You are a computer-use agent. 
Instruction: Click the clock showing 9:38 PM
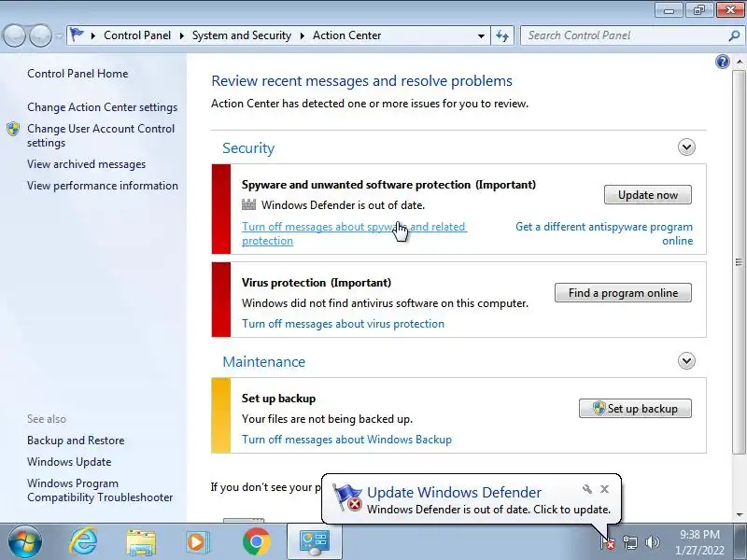[x=699, y=535]
